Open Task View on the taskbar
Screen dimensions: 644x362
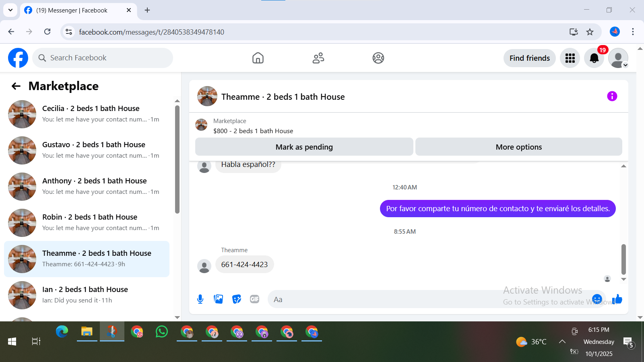(x=36, y=341)
